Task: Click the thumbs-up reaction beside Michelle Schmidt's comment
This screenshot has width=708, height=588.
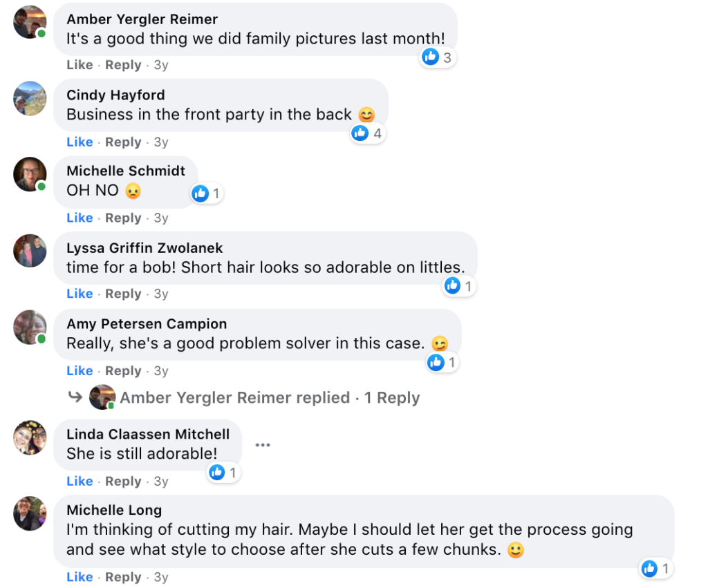Action: point(207,193)
